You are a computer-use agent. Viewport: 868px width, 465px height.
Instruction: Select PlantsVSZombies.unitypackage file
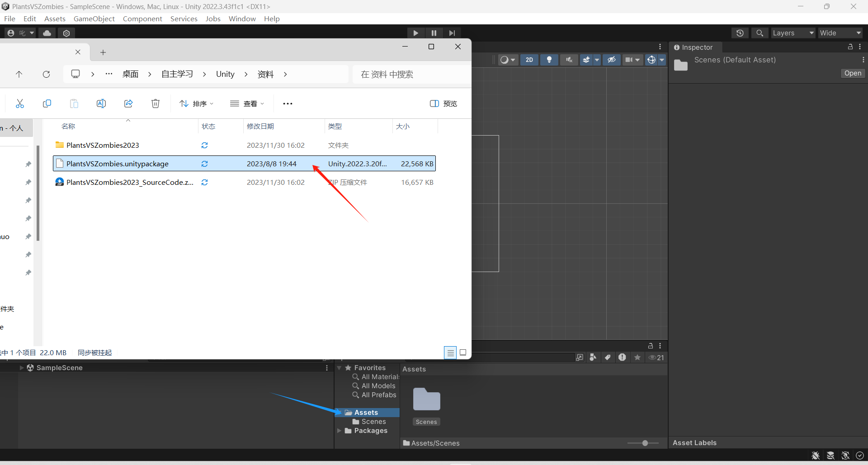coord(244,164)
